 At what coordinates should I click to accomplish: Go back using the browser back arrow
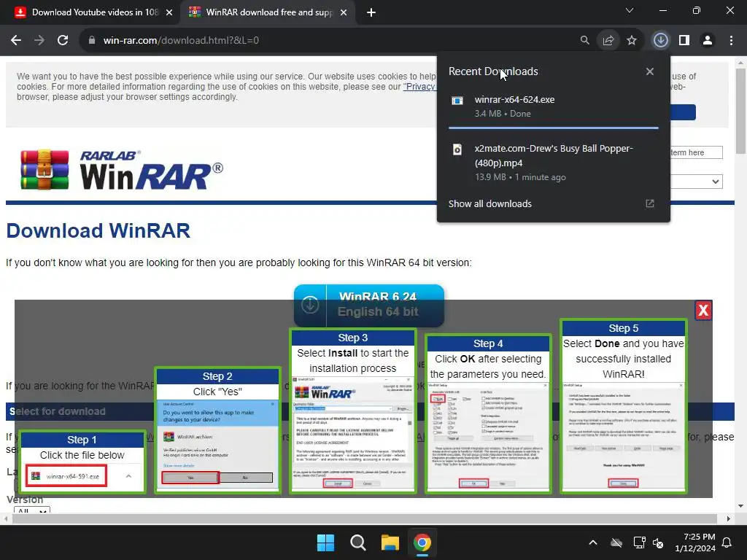pos(16,41)
